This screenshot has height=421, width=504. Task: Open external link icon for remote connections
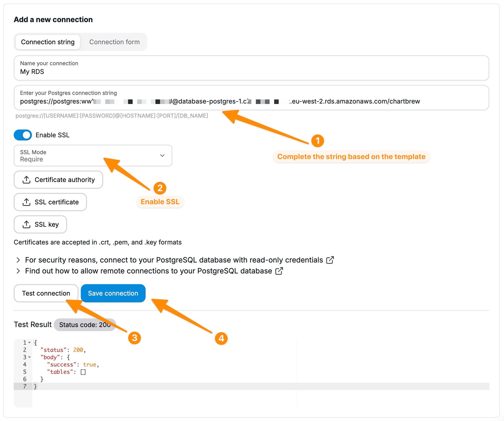279,271
